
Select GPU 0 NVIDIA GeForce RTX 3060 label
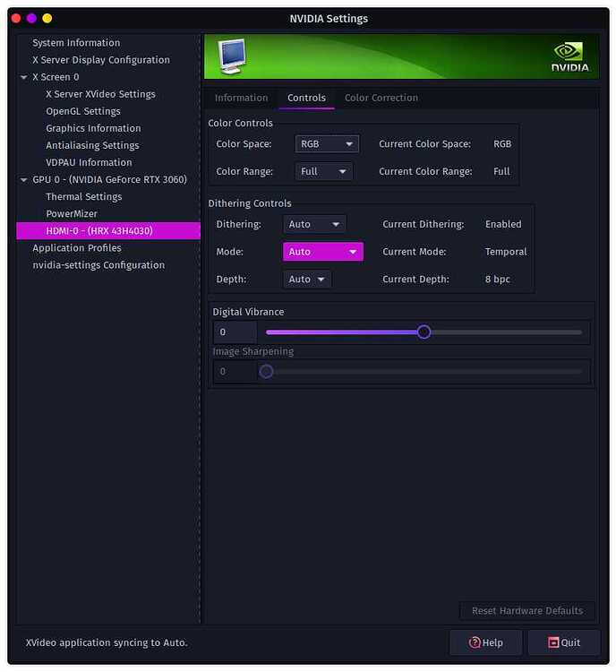click(x=109, y=179)
